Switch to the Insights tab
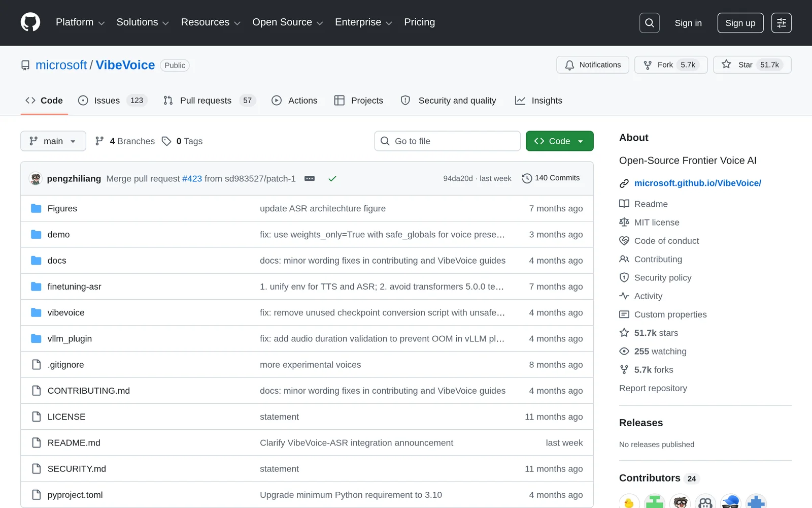 [539, 101]
